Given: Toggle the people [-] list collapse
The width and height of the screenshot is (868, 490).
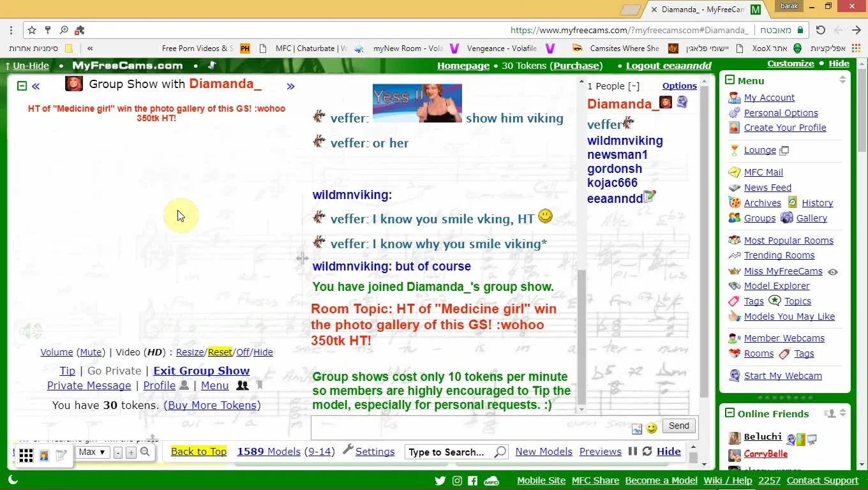Looking at the screenshot, I should [633, 86].
